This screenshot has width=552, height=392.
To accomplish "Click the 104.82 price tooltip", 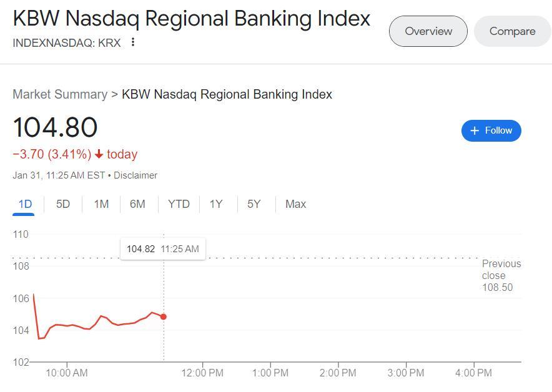I will [162, 249].
